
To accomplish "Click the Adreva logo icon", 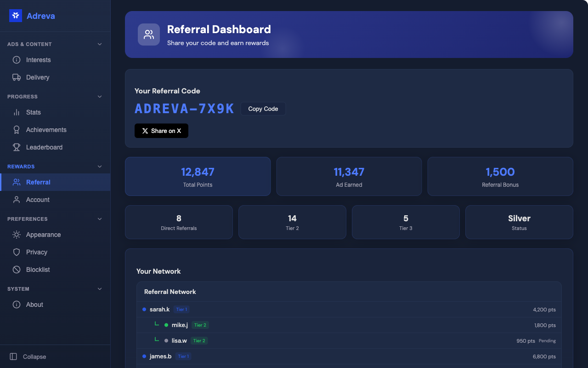I will (16, 16).
